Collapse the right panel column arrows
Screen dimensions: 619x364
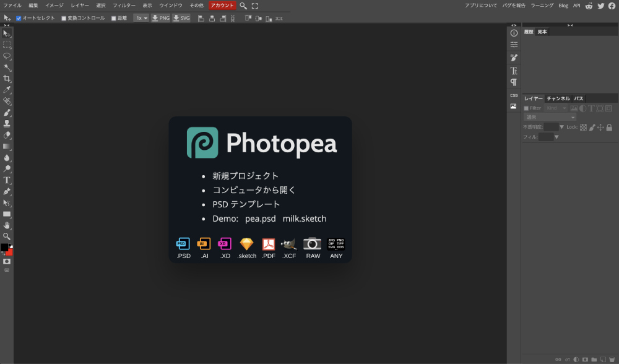[570, 25]
